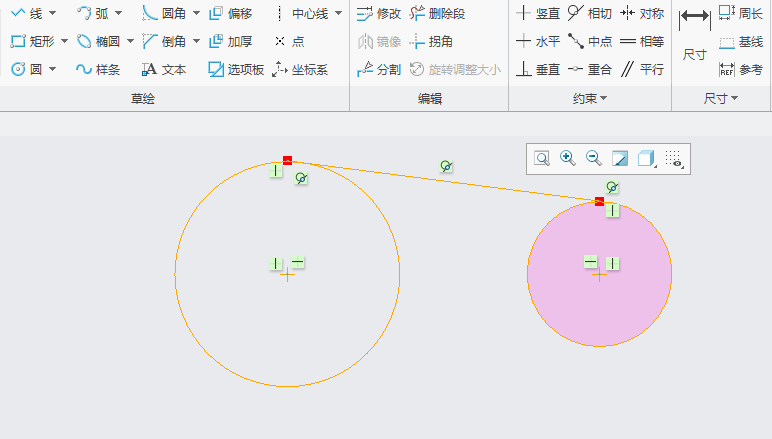The height and width of the screenshot is (439, 772).
Task: Select the tangent constraint symbol on the line
Action: click(x=446, y=166)
